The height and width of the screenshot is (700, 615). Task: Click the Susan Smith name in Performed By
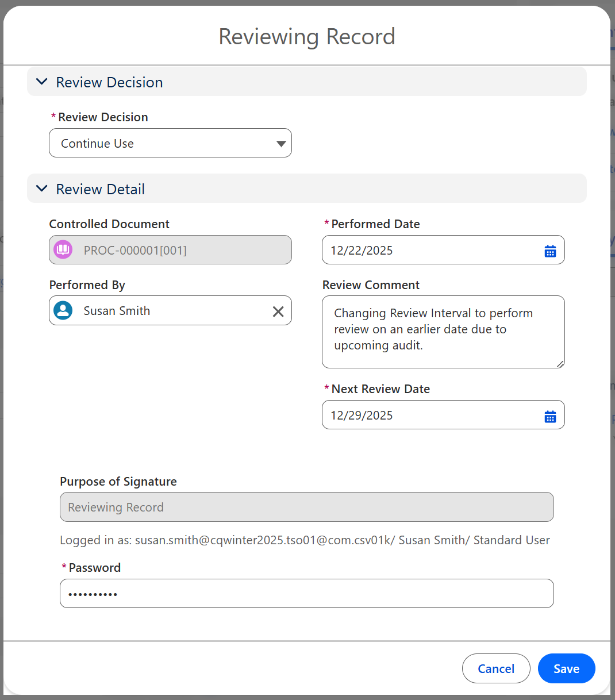(117, 311)
